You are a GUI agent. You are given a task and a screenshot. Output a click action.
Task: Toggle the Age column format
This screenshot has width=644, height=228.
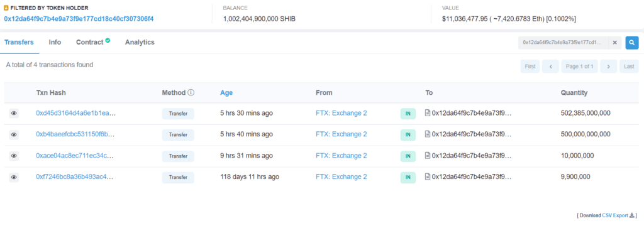point(226,93)
